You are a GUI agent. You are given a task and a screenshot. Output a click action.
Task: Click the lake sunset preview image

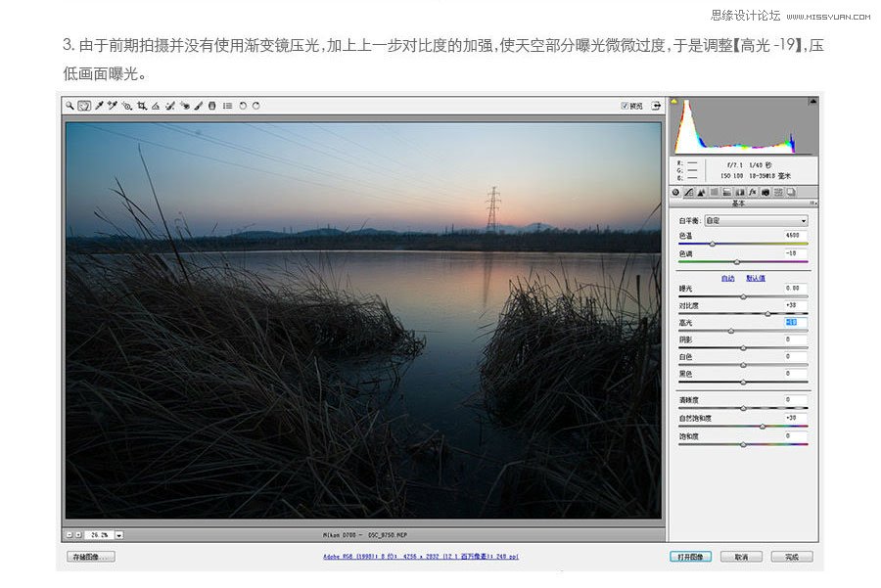tap(363, 320)
